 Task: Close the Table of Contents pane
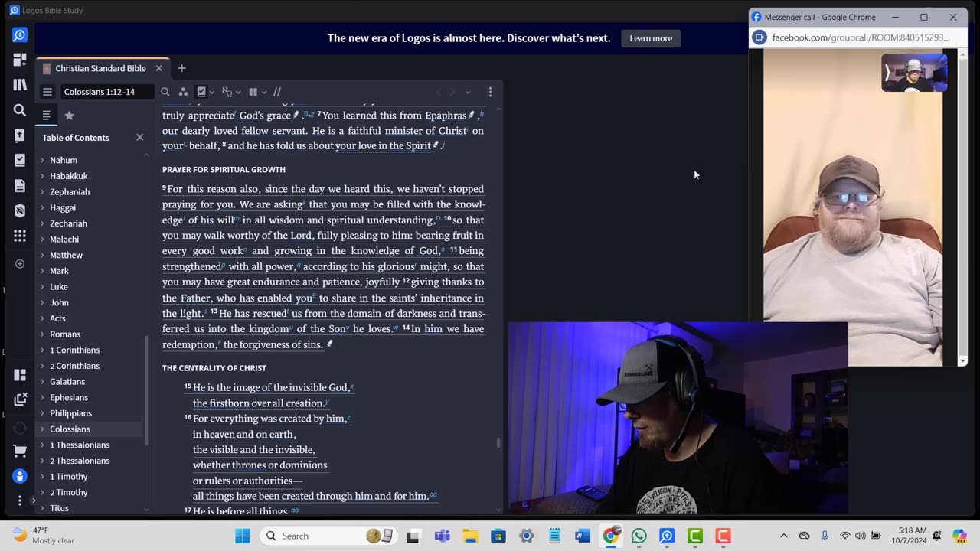click(139, 138)
